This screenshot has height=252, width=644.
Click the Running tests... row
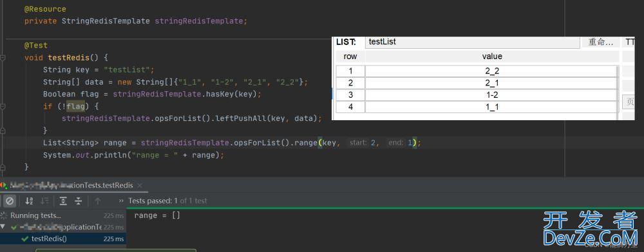click(63, 215)
